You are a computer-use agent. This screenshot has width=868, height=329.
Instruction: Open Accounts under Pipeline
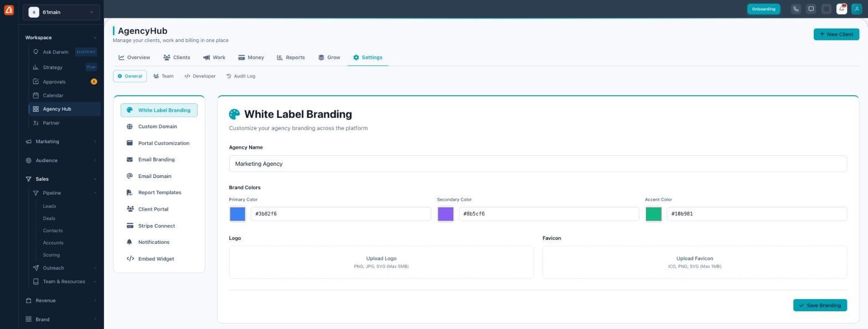(x=53, y=243)
